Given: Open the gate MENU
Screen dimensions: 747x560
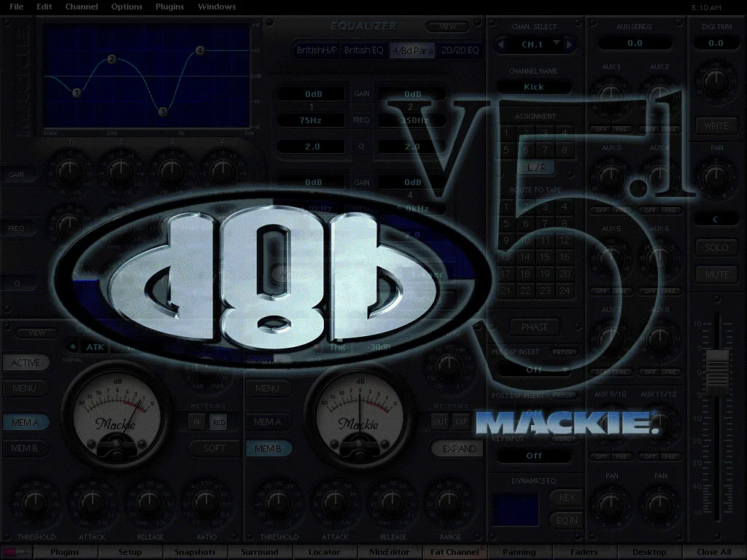Looking at the screenshot, I should pos(267,389).
